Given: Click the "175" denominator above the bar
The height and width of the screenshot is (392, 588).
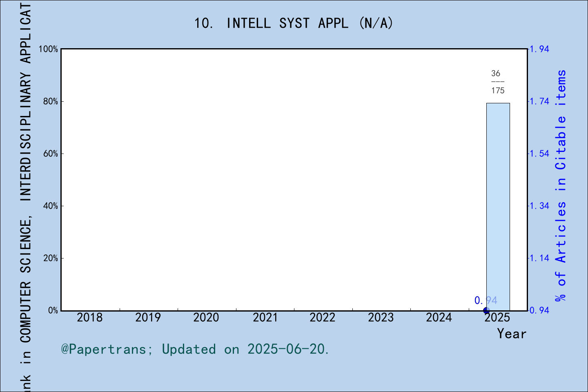Looking at the screenshot, I should [498, 91].
